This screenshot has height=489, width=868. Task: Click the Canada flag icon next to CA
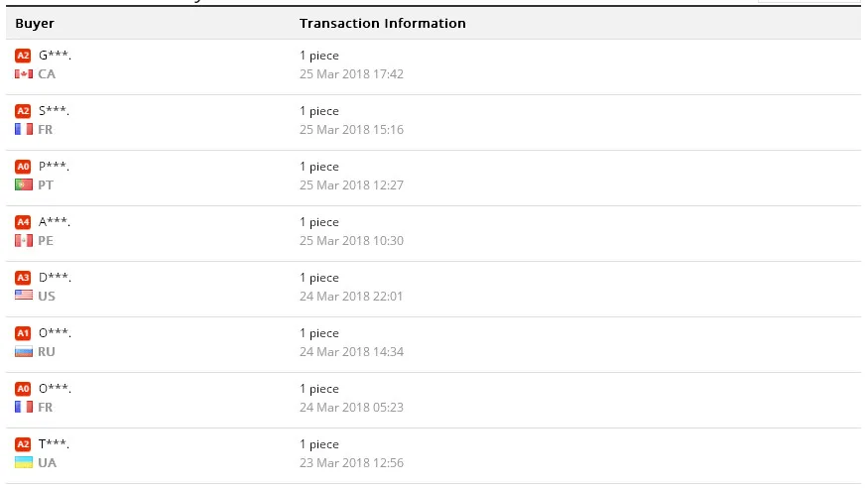tap(24, 74)
